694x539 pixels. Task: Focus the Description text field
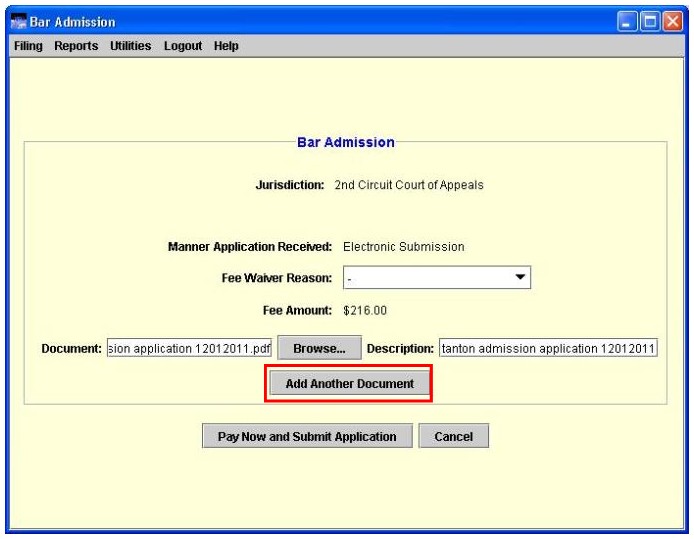click(548, 348)
